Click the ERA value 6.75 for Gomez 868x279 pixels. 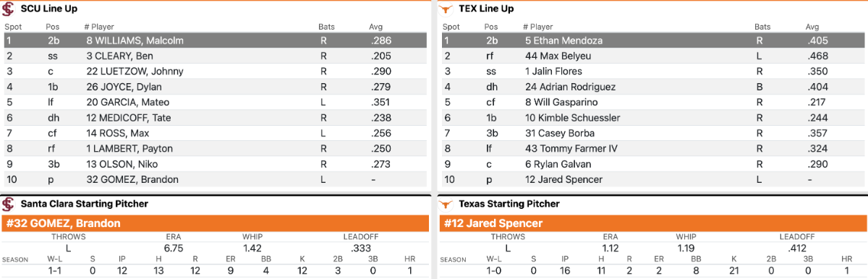pos(174,248)
